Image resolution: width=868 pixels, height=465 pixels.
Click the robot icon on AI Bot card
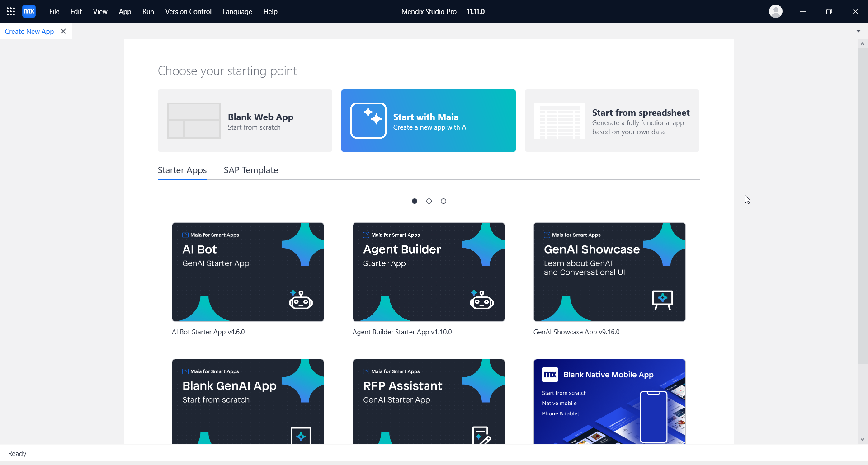[301, 300]
